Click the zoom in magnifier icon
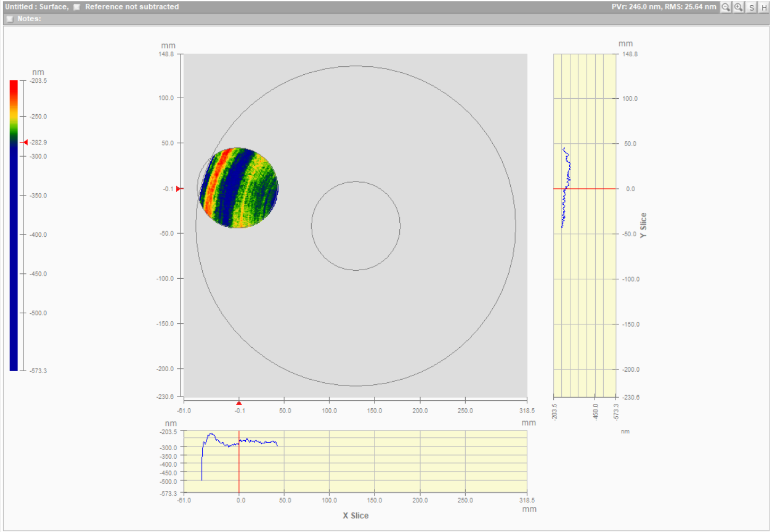Image resolution: width=771 pixels, height=532 pixels. 738,7
